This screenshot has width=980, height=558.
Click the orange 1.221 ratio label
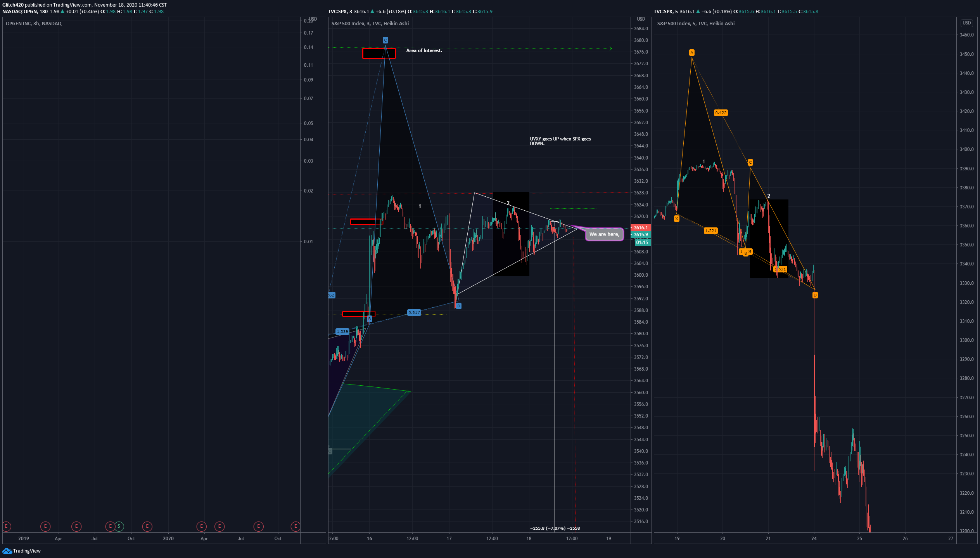pos(710,230)
